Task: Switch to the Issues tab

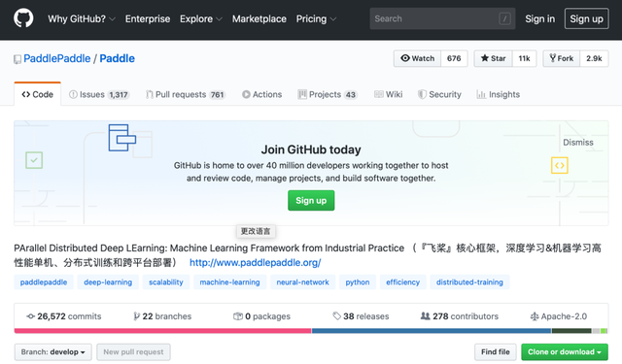Action: (99, 95)
